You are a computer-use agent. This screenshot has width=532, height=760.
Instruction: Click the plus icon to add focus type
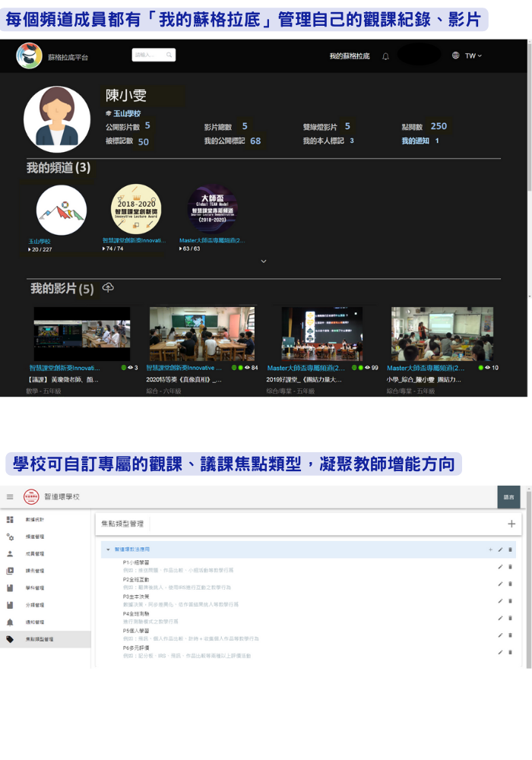coord(511,524)
